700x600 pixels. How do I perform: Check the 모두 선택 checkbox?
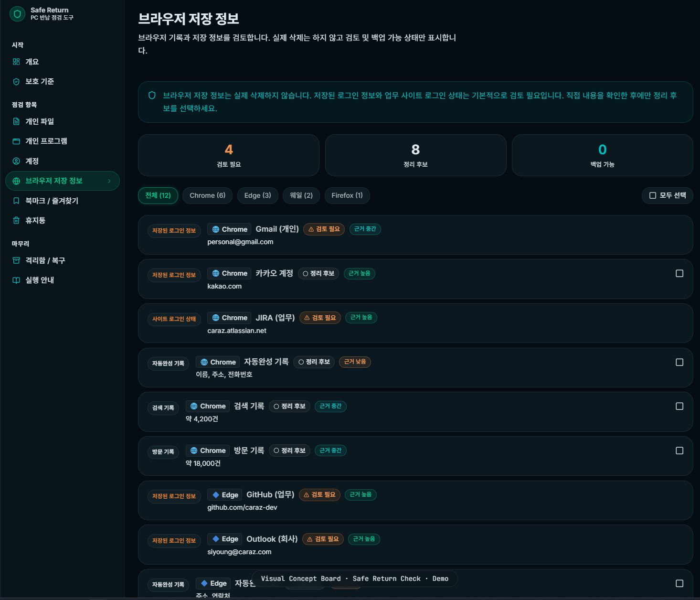653,195
